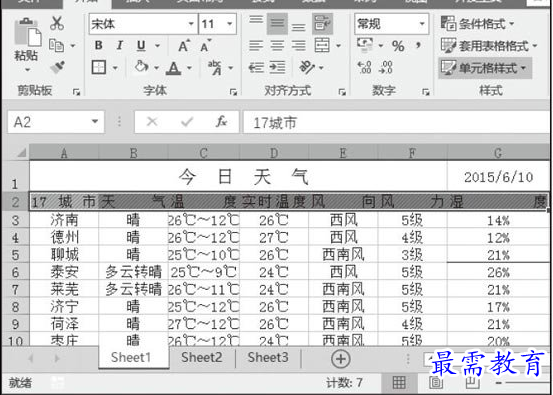Click the text orientation icon
Viewport: 553px width, 395px height.
307,67
